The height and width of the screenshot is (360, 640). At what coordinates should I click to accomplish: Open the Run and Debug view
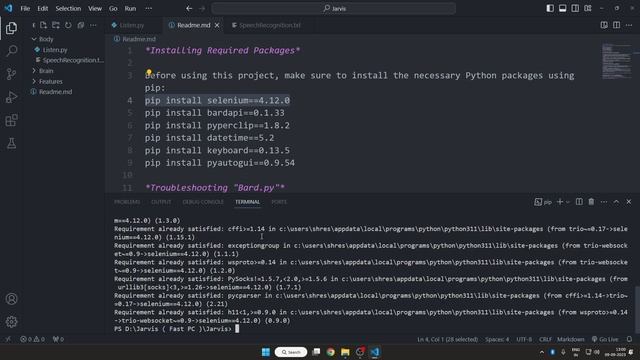point(11,97)
